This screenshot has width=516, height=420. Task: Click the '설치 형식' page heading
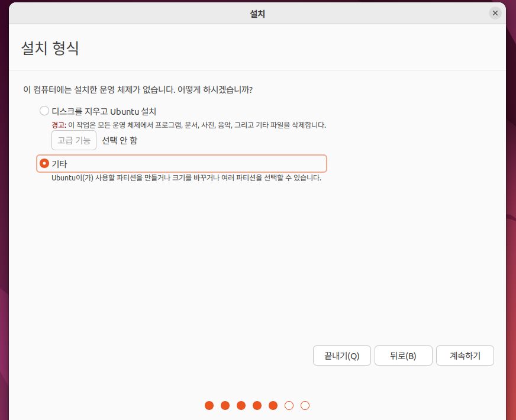click(50, 48)
